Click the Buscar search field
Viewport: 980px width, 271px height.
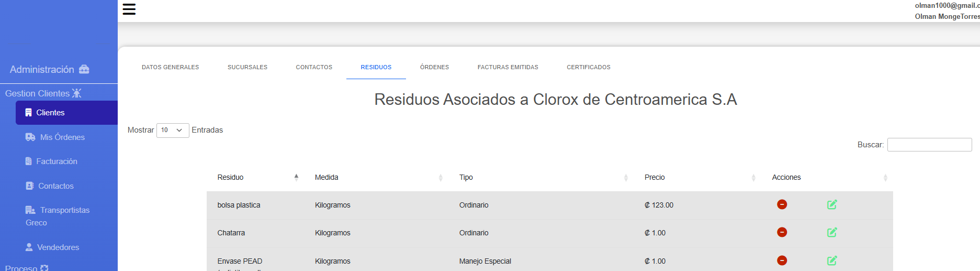pyautogui.click(x=929, y=145)
